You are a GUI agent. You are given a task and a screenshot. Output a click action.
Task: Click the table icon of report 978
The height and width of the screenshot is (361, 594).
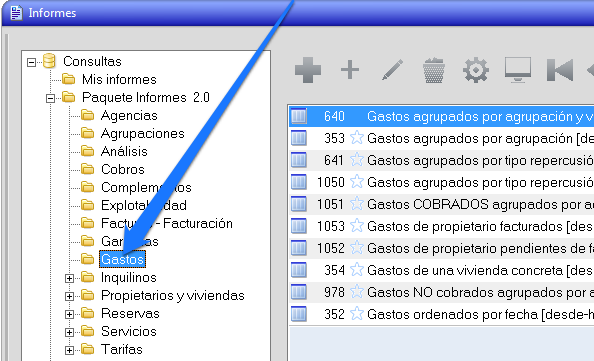click(x=299, y=292)
